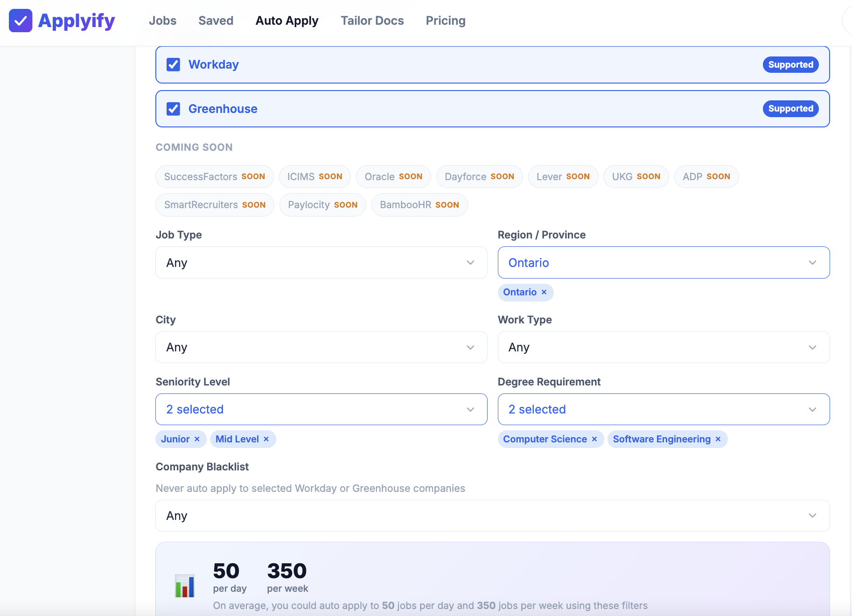Click the 50 per day statistic
The width and height of the screenshot is (852, 616).
click(230, 577)
